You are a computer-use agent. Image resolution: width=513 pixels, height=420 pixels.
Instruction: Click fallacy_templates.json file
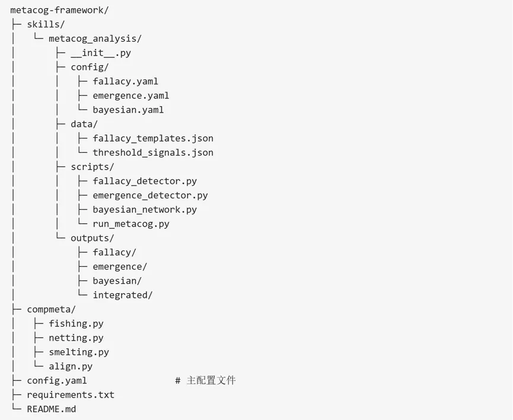point(153,138)
